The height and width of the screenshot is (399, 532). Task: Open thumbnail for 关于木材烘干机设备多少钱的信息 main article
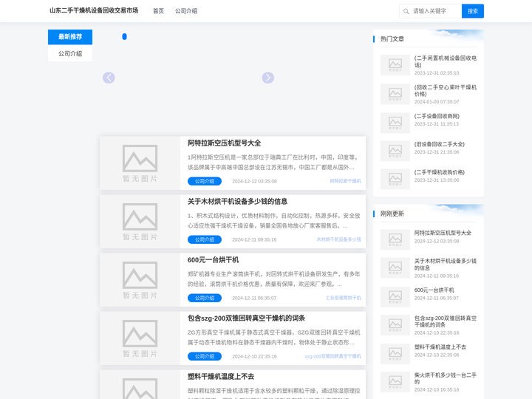tap(140, 222)
